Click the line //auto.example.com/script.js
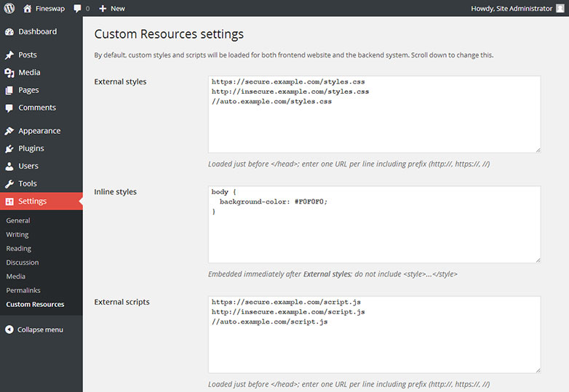 click(270, 321)
